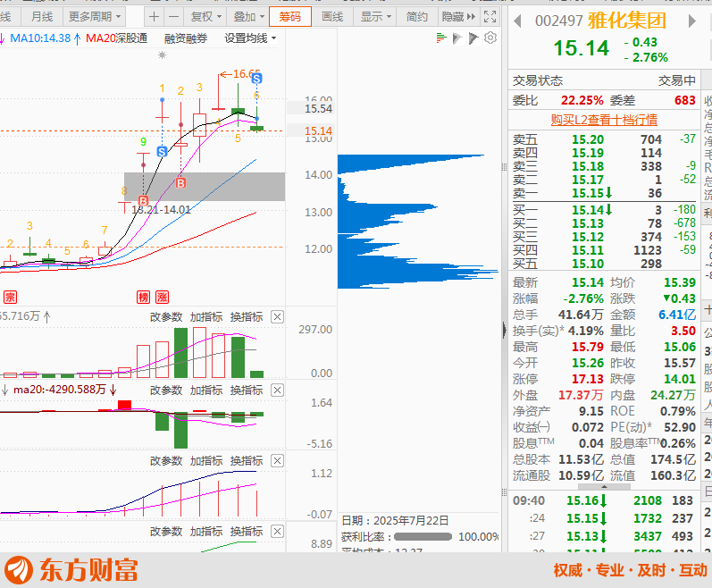Click stock name 雅化集团 header
Viewport: 712px width, 588px height.
tap(627, 21)
